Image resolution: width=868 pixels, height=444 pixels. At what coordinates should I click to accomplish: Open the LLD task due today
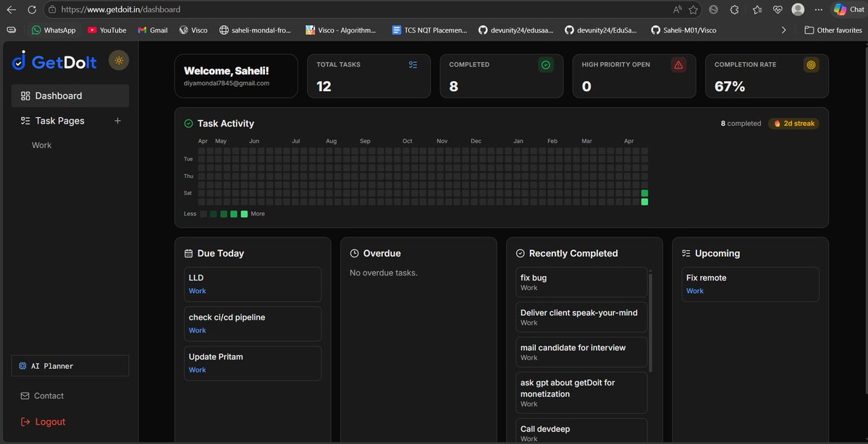(253, 284)
